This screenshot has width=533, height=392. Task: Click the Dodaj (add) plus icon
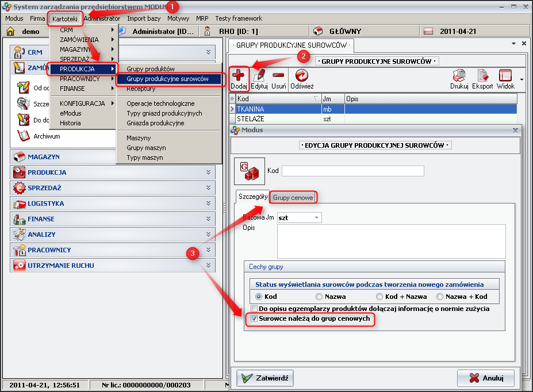[239, 76]
